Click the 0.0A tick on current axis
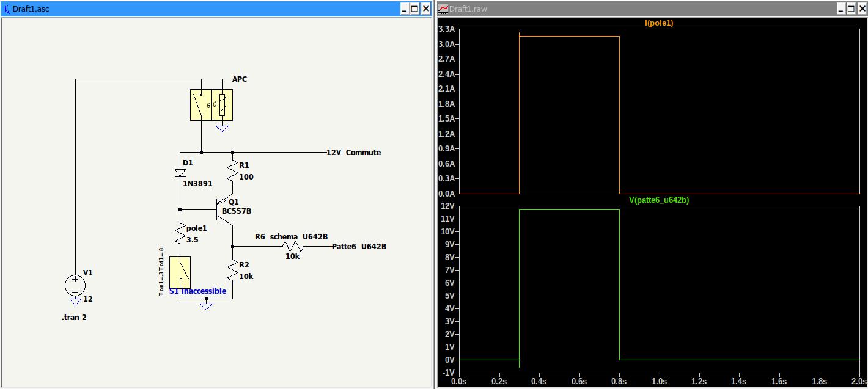This screenshot has width=868, height=389. [x=446, y=194]
